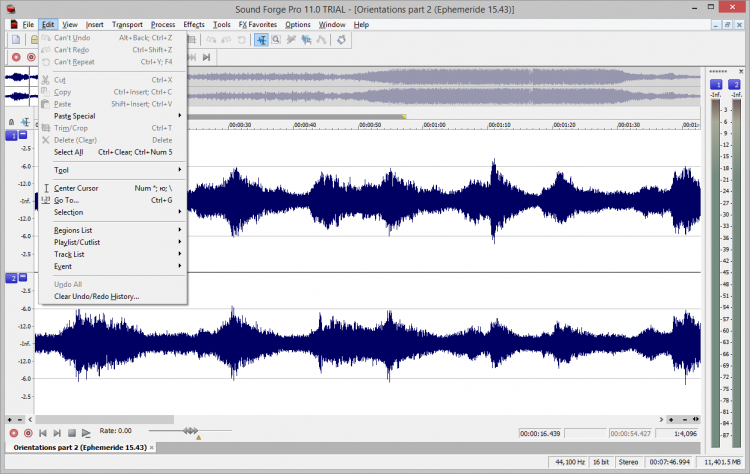
Task: Select the Edit tool in toolbar
Action: coord(261,39)
